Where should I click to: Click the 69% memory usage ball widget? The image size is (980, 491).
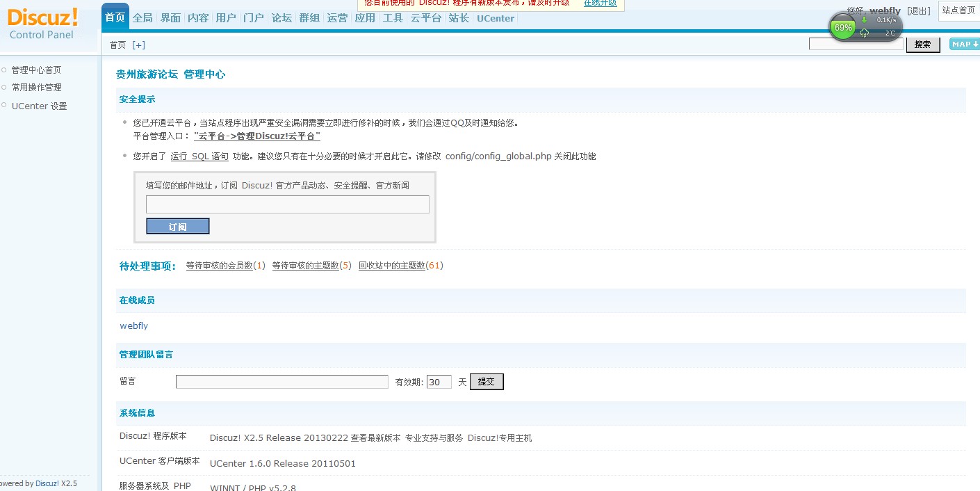coord(843,28)
